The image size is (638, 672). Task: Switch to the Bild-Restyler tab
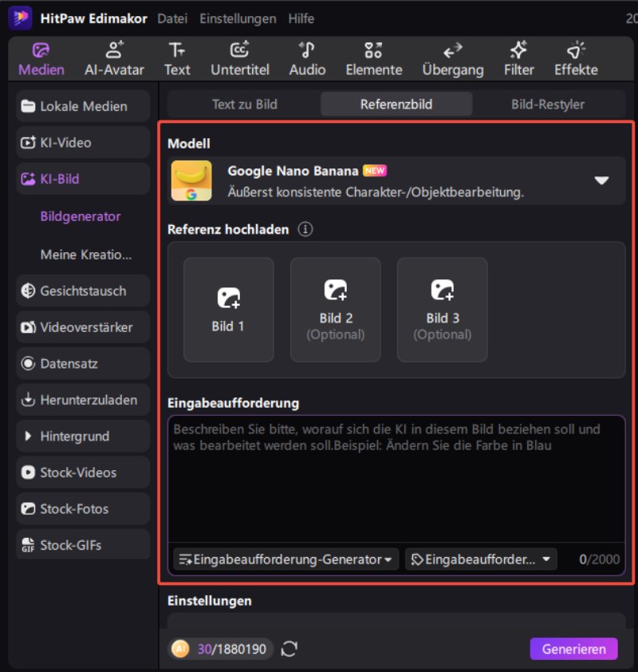[548, 104]
